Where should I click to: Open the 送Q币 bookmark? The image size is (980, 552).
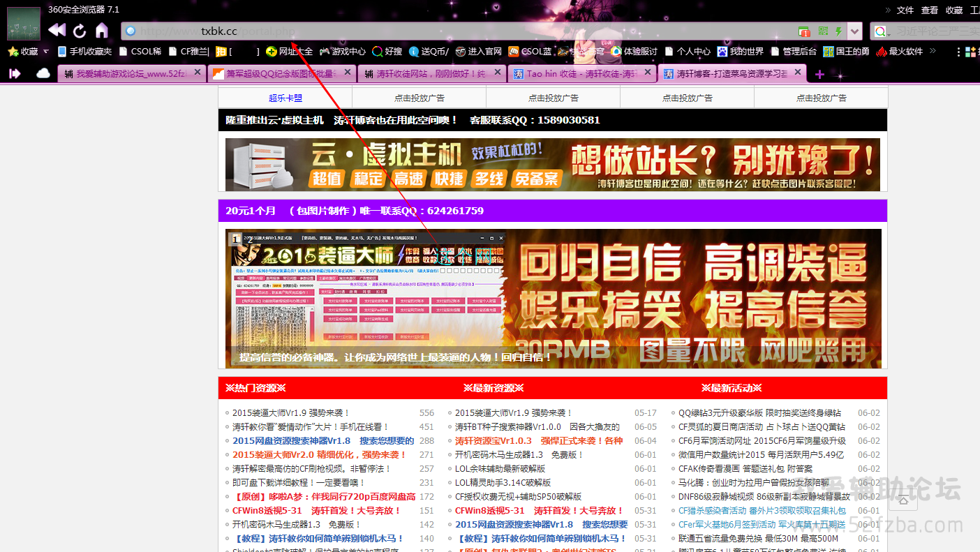[x=429, y=52]
